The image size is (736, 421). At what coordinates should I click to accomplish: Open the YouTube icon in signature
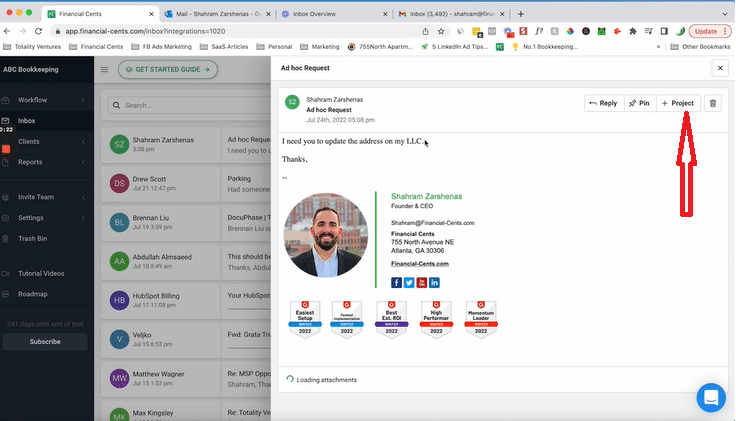click(x=422, y=283)
